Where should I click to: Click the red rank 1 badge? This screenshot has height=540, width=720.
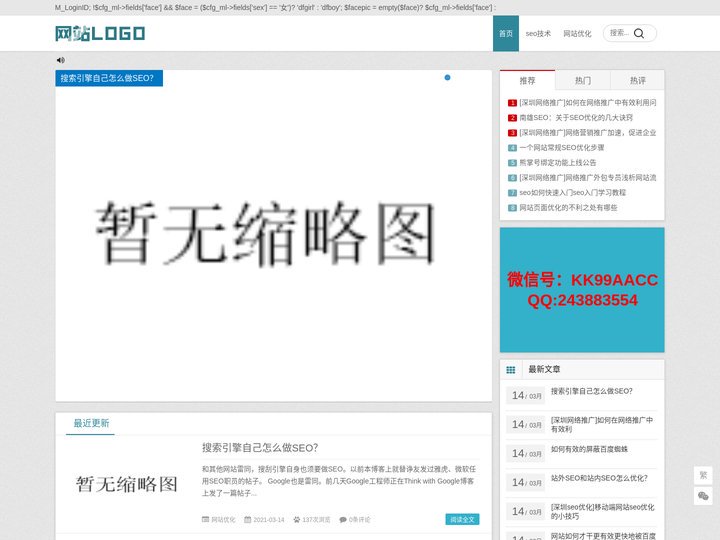pos(512,103)
